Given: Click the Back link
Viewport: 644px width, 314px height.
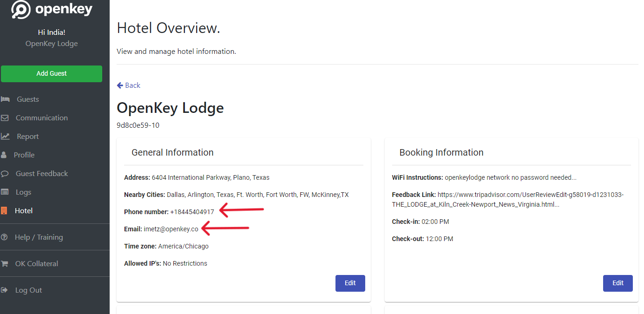Looking at the screenshot, I should point(129,85).
